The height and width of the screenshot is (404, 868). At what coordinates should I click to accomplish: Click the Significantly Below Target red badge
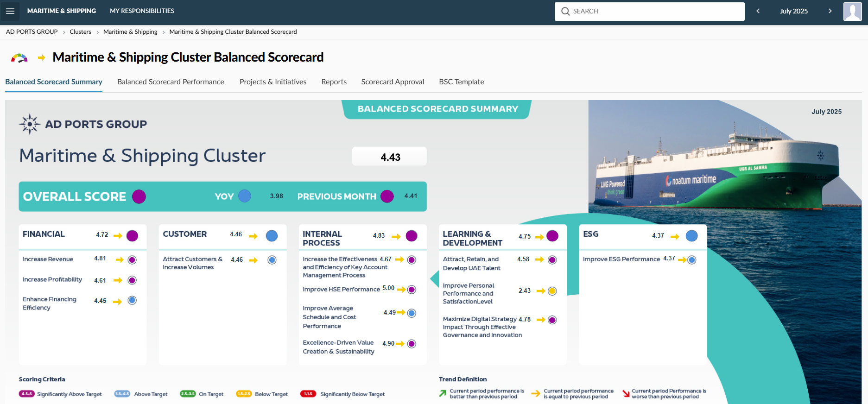point(308,394)
